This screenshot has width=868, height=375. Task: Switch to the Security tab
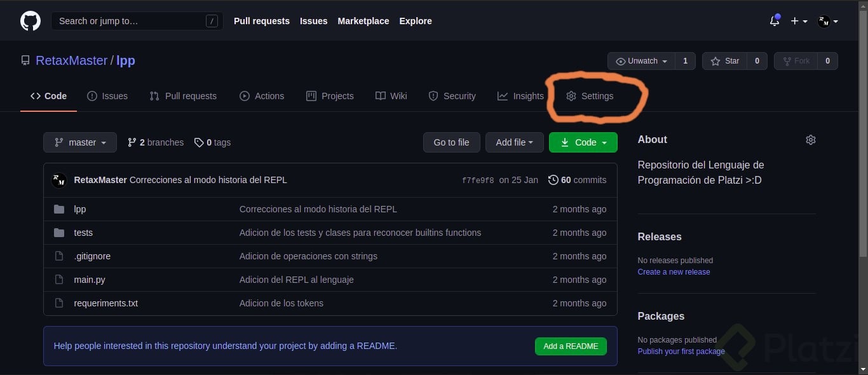(452, 96)
